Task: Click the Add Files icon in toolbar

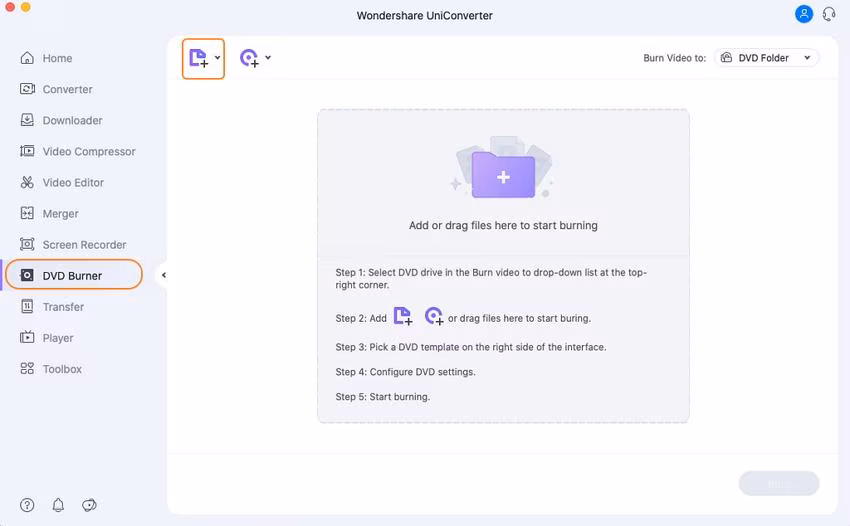Action: click(198, 57)
